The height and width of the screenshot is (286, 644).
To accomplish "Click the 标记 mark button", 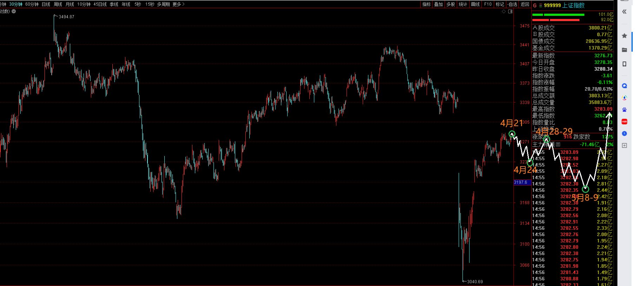I will [x=500, y=4].
